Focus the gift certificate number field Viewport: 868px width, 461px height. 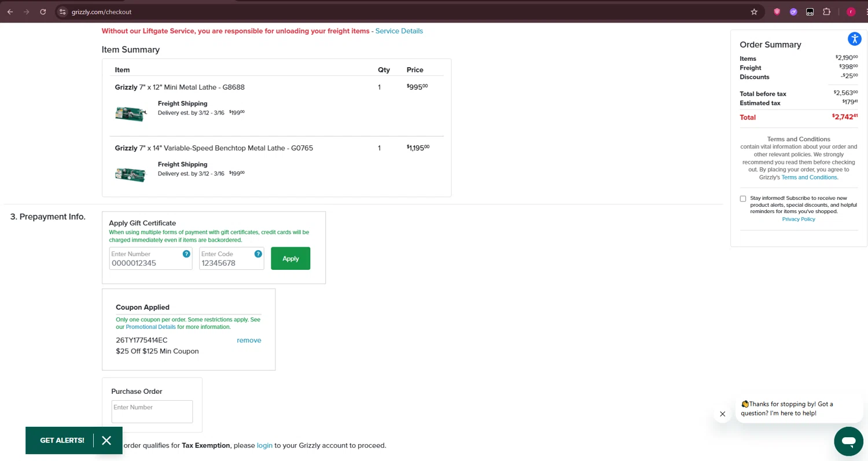coord(150,258)
